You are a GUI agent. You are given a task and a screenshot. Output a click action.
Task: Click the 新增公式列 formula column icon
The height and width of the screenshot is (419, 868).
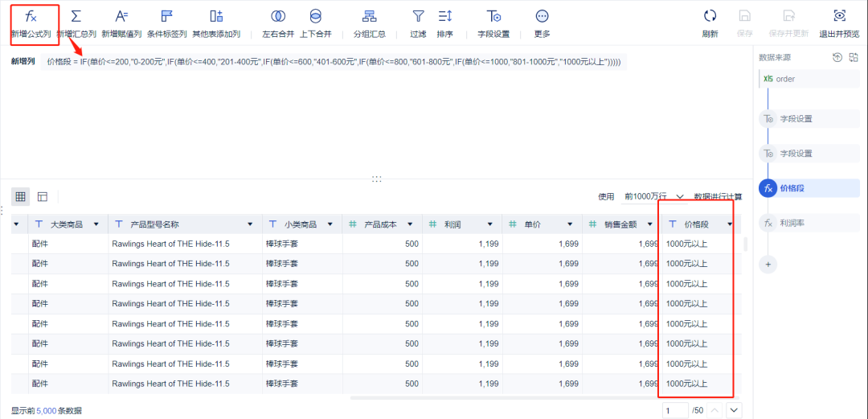[x=31, y=17]
